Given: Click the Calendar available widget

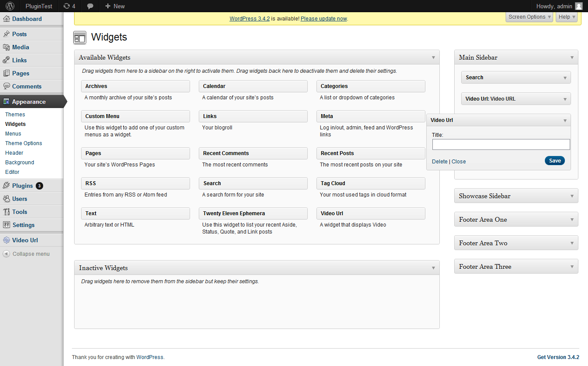Looking at the screenshot, I should pos(253,86).
